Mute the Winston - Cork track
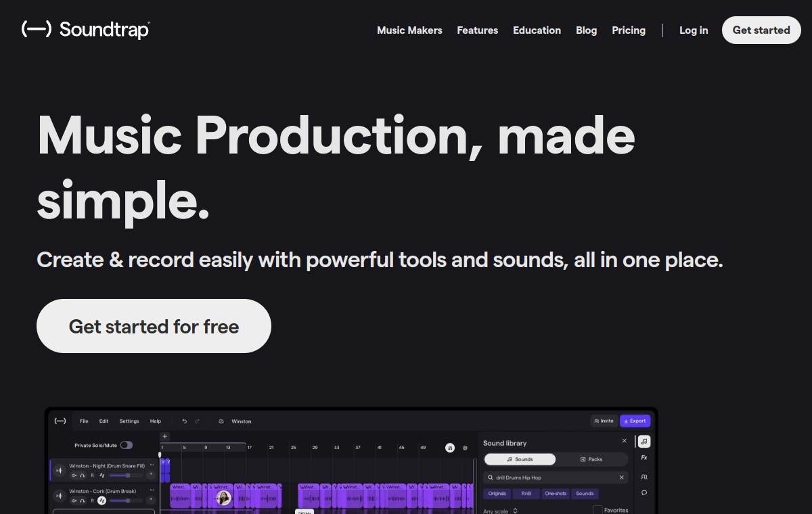Screen dimensions: 812x514 click(74, 500)
